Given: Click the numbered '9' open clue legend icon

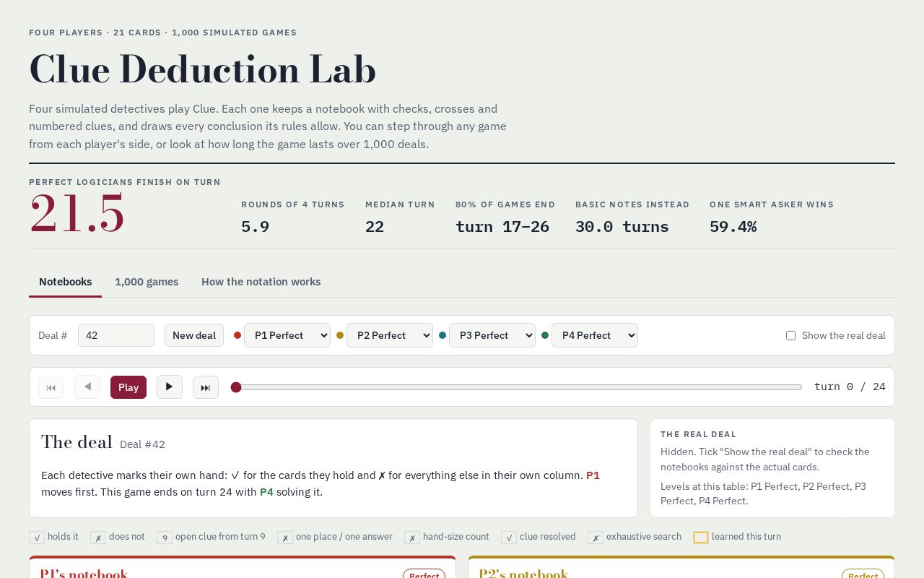Looking at the screenshot, I should (x=165, y=538).
